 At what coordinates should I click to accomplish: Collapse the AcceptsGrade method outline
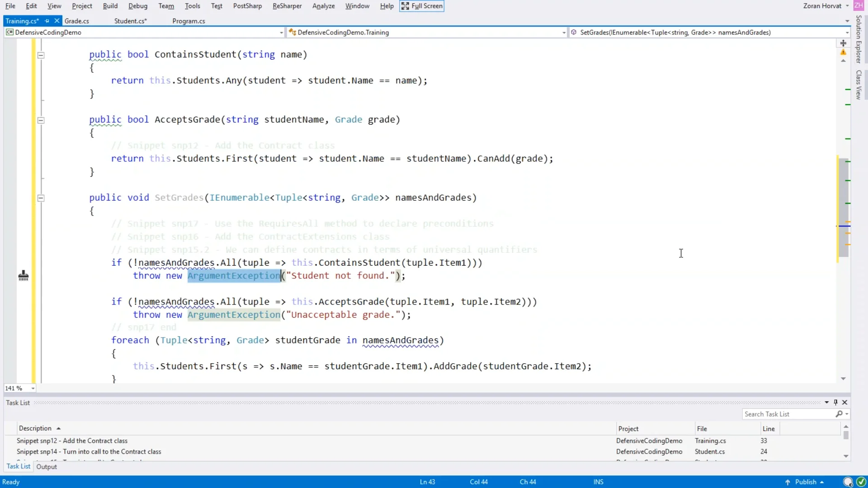(41, 120)
